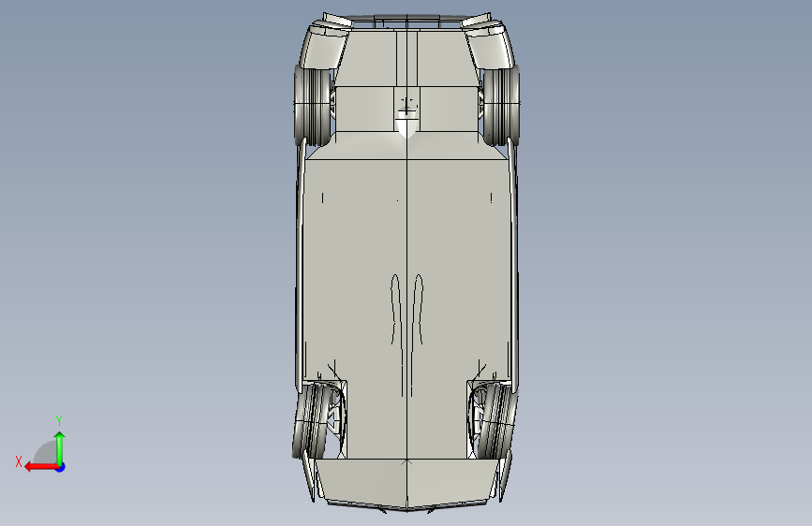Select the car's upper-left wheel
Viewport: 812px width, 526px height.
coord(312,106)
